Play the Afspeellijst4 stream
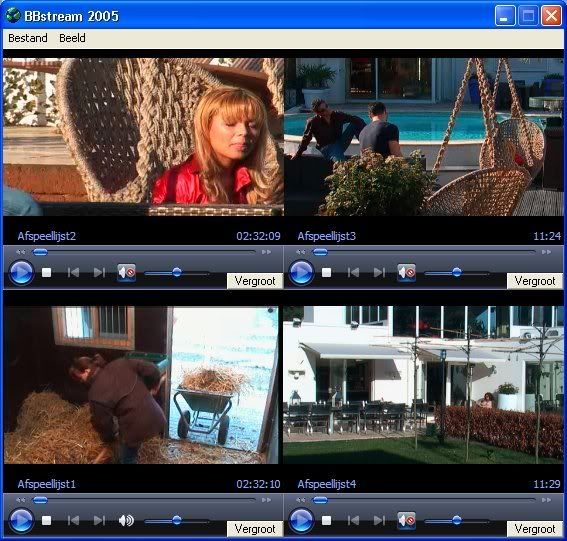The width and height of the screenshot is (567, 541). pyautogui.click(x=301, y=520)
